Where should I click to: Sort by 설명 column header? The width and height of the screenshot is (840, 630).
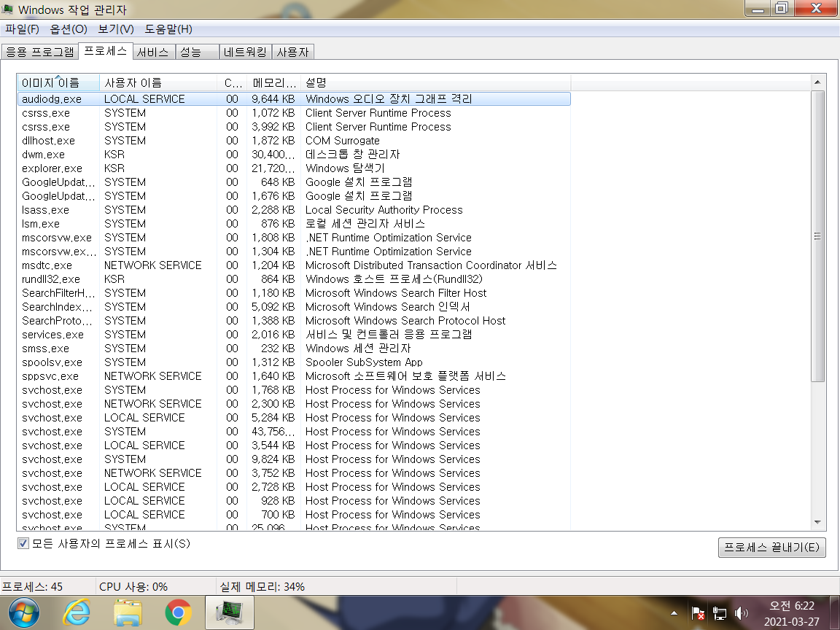(x=435, y=83)
